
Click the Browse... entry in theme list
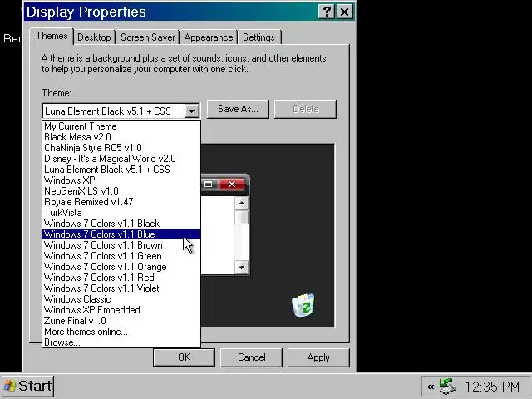(121, 342)
